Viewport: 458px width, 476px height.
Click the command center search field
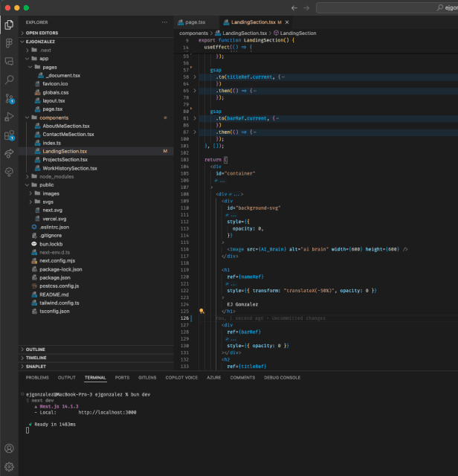click(387, 8)
